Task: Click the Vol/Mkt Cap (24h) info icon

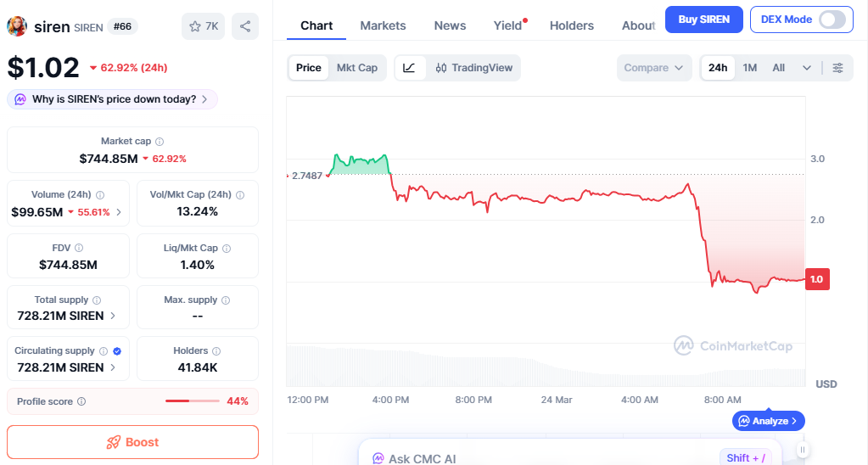Action: 240,195
